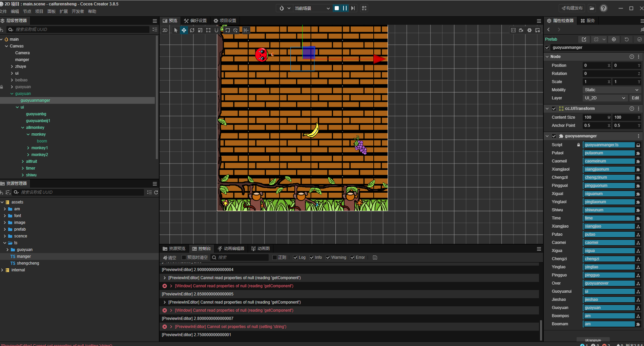Select the rect transform tool

pos(208,30)
